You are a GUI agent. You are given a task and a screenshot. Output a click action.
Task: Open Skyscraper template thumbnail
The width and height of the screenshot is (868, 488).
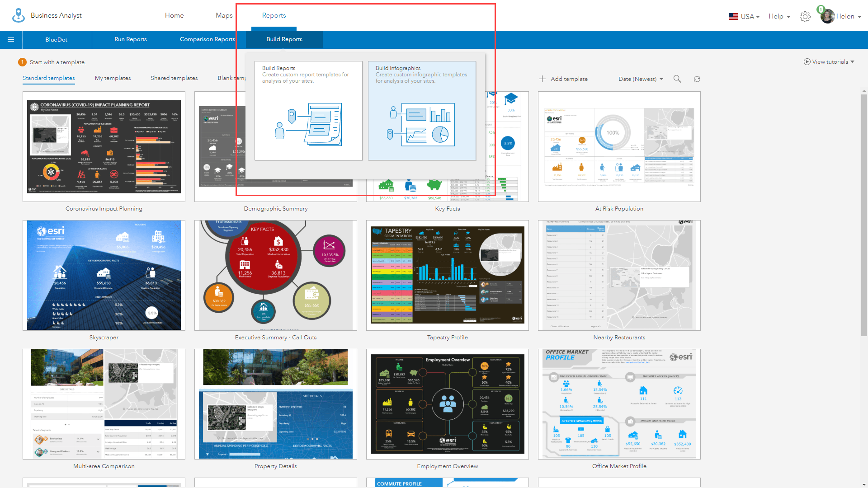104,275
